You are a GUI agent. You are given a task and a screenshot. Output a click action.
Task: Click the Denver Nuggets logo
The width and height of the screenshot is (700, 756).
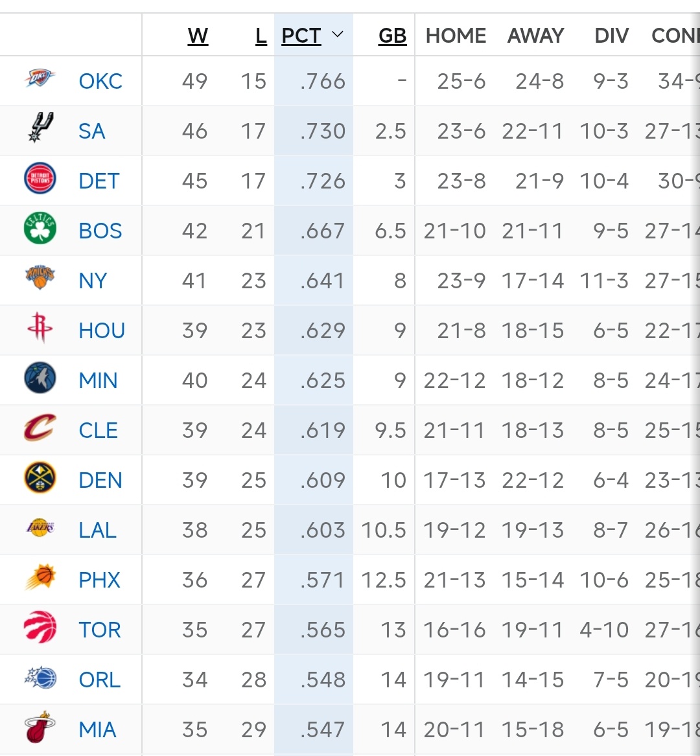(40, 477)
